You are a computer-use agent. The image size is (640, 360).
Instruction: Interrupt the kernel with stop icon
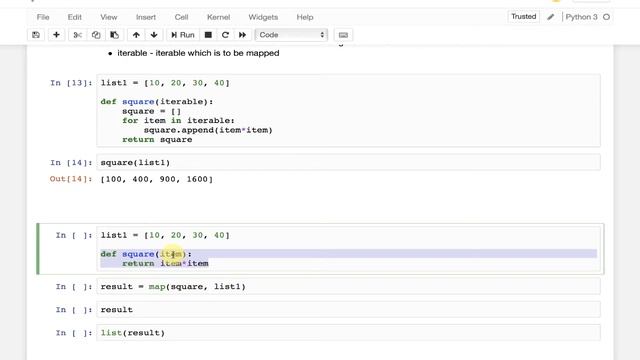(208, 35)
